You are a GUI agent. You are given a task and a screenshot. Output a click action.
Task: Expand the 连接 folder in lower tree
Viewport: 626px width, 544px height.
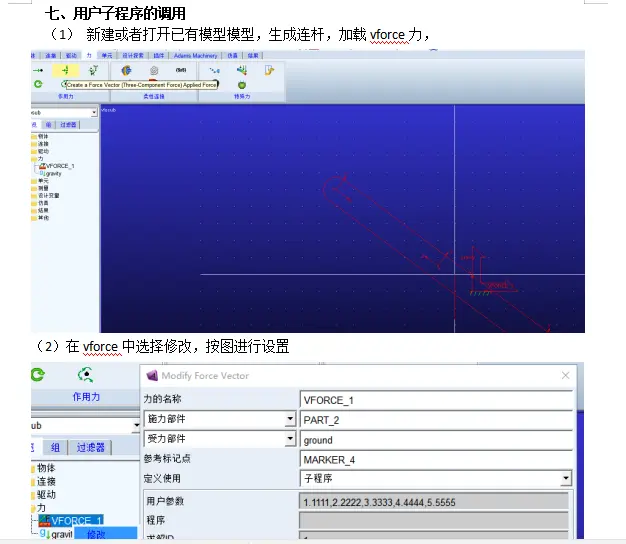coord(43,481)
